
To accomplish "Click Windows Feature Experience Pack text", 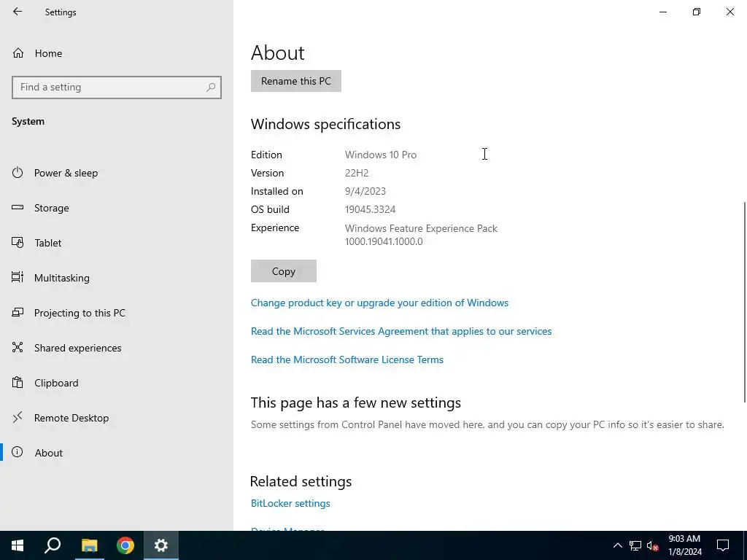I will (x=421, y=228).
